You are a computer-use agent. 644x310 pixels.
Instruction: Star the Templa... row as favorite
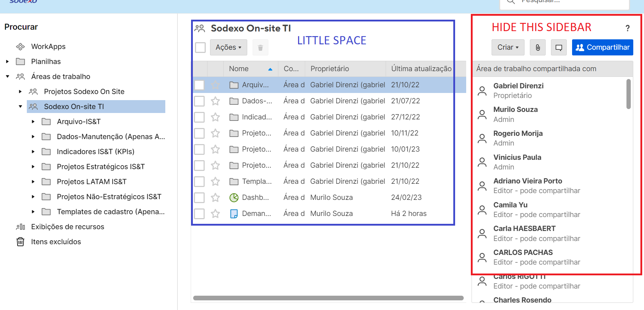[215, 181]
